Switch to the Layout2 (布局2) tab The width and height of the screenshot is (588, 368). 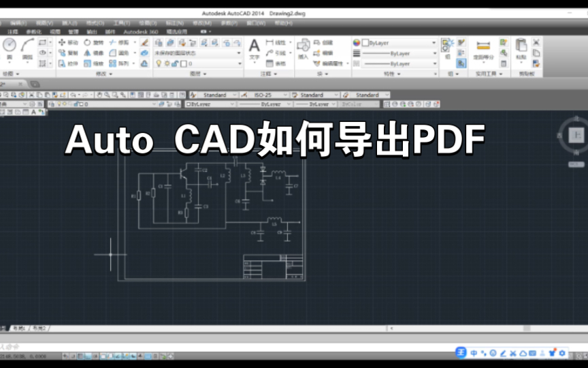(x=39, y=328)
